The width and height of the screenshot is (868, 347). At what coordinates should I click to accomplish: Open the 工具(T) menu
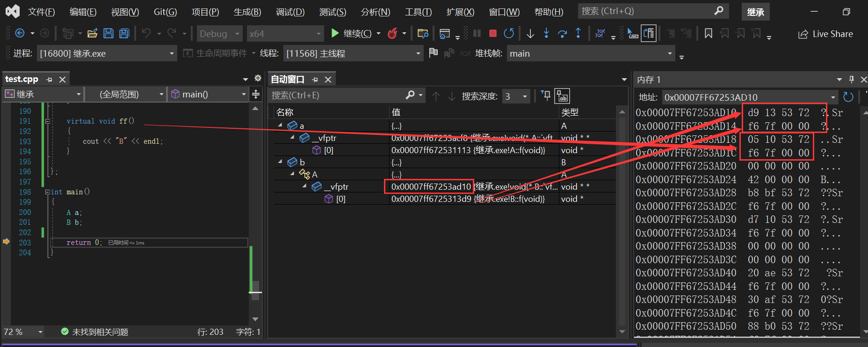pyautogui.click(x=418, y=12)
